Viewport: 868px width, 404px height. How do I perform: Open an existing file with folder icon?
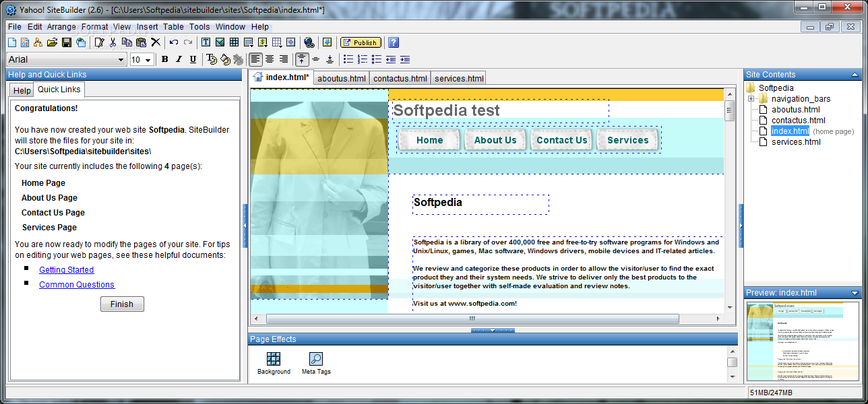tap(52, 42)
